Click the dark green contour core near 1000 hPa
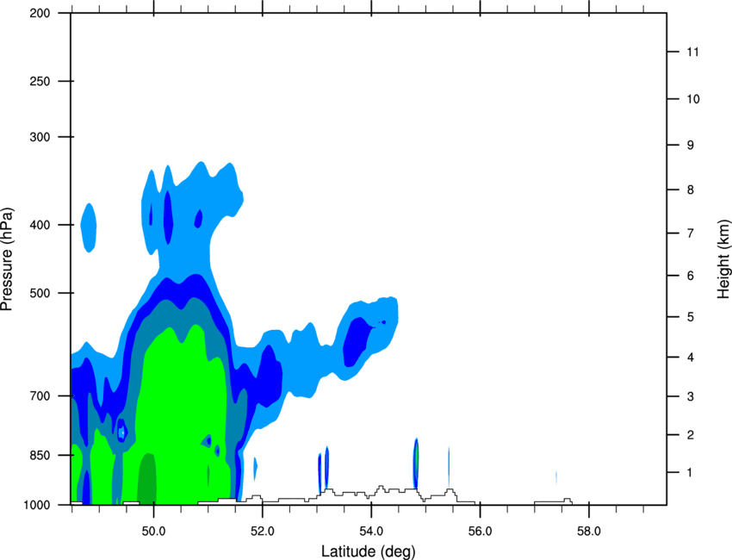Image resolution: width=732 pixels, height=560 pixels. pyautogui.click(x=147, y=480)
